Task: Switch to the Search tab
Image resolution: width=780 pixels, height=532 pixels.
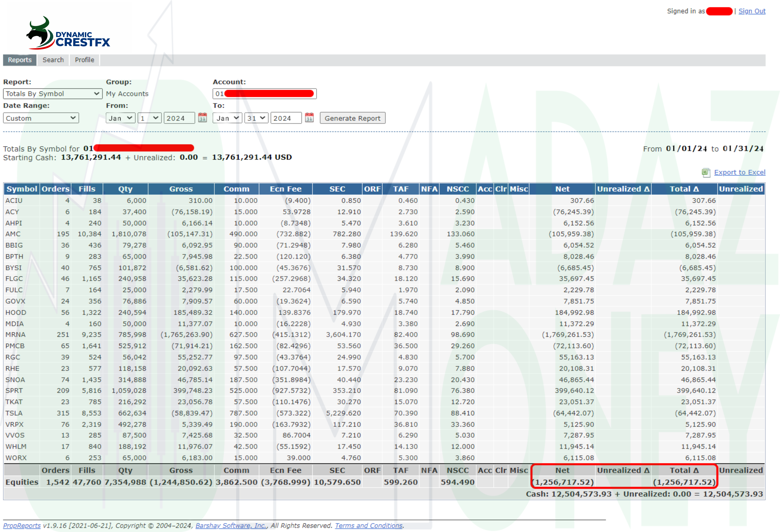Action: point(53,60)
